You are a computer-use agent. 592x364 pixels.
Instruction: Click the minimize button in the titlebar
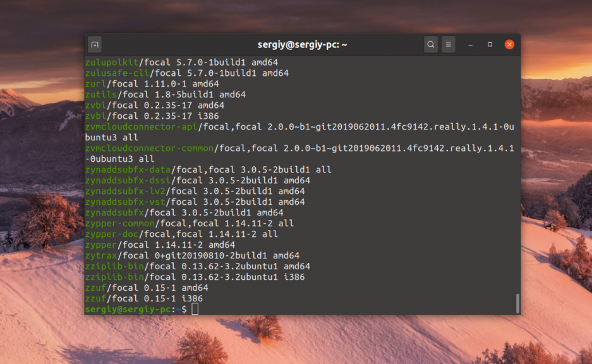click(470, 44)
